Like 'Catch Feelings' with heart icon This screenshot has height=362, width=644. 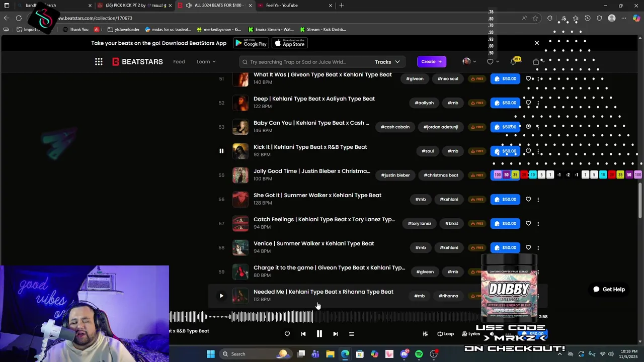point(528,223)
